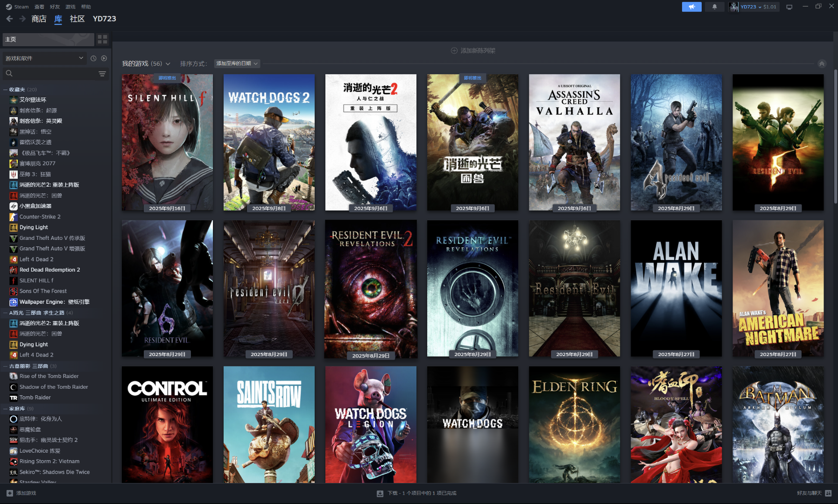Switch to the 社区 tab
The height and width of the screenshot is (504, 838).
pyautogui.click(x=77, y=19)
